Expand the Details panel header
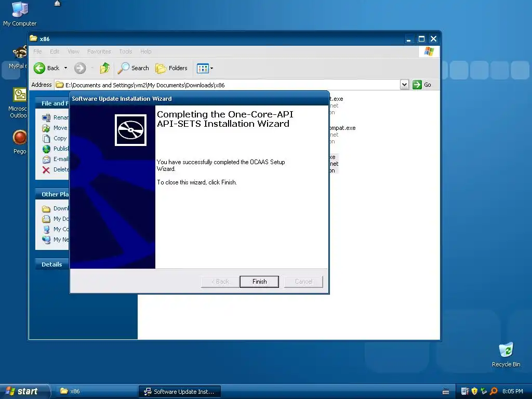The height and width of the screenshot is (399, 532). point(52,264)
